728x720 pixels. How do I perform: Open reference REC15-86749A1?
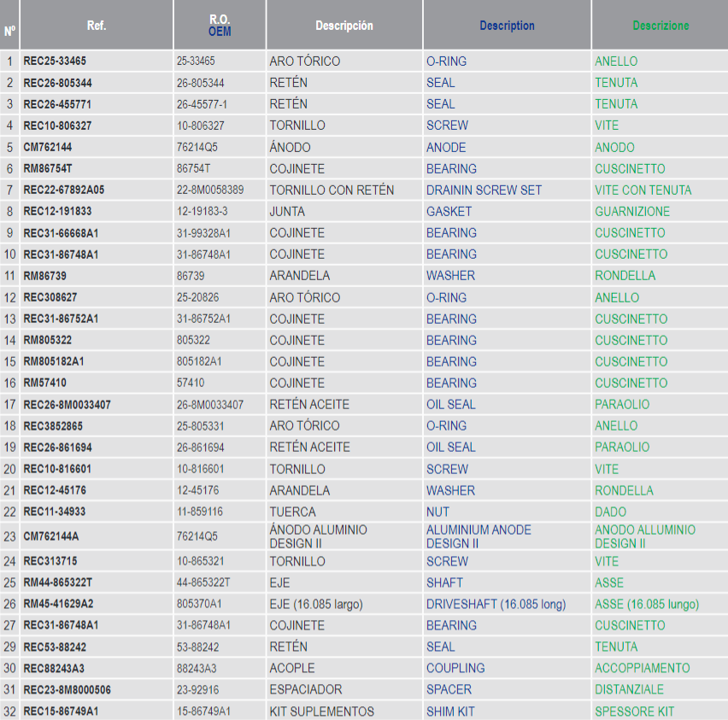click(61, 711)
